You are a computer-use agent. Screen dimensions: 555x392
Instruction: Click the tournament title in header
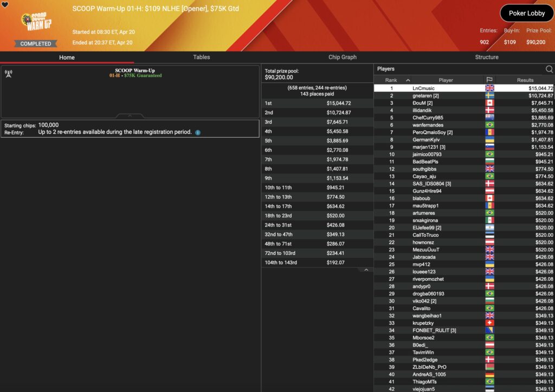click(156, 9)
